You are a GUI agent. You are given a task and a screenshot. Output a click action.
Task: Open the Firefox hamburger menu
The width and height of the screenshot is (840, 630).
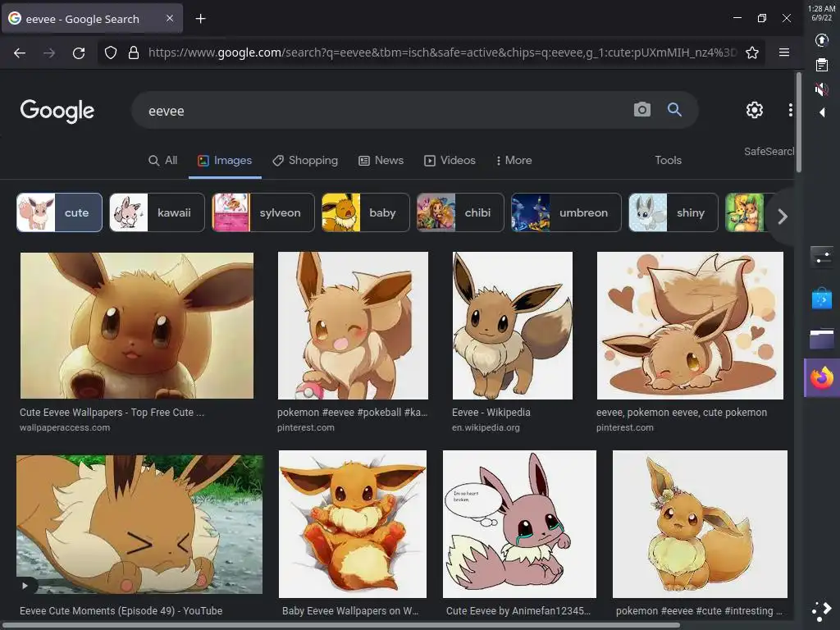(784, 52)
